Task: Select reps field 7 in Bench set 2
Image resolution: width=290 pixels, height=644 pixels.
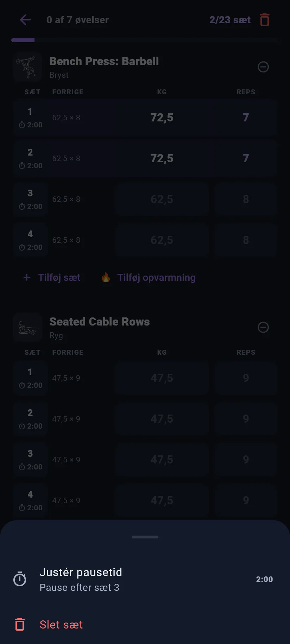Action: [246, 158]
